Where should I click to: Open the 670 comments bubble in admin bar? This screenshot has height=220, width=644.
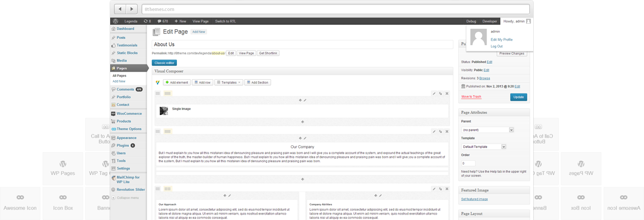[162, 21]
